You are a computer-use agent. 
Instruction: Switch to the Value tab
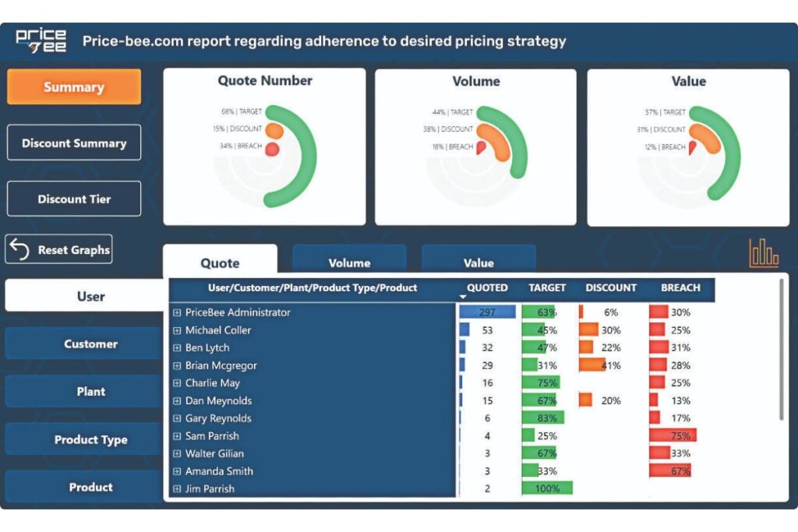(478, 262)
